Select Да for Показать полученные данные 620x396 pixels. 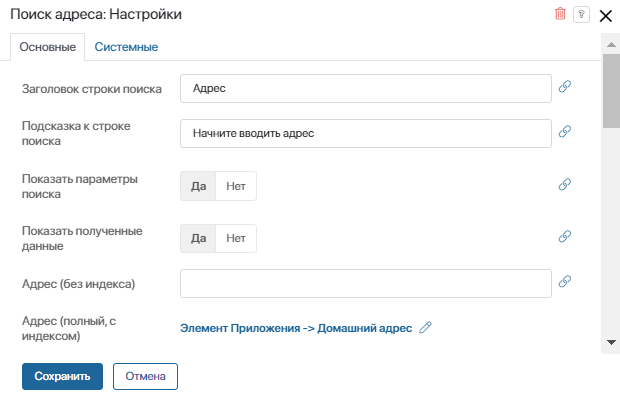pos(198,238)
